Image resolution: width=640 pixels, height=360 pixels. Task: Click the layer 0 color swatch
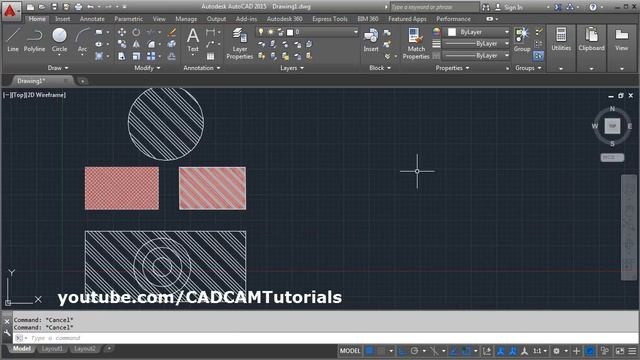290,32
